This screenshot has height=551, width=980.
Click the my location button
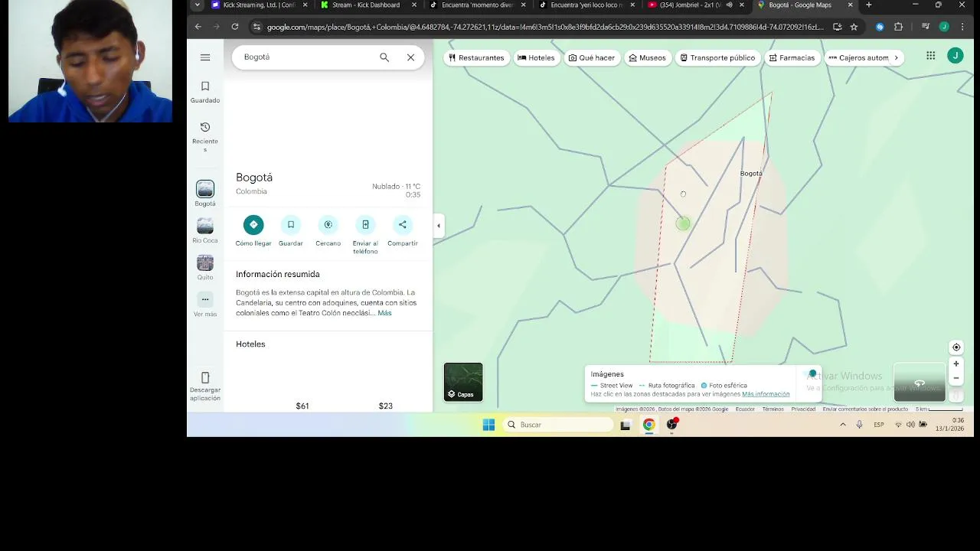[x=956, y=347]
